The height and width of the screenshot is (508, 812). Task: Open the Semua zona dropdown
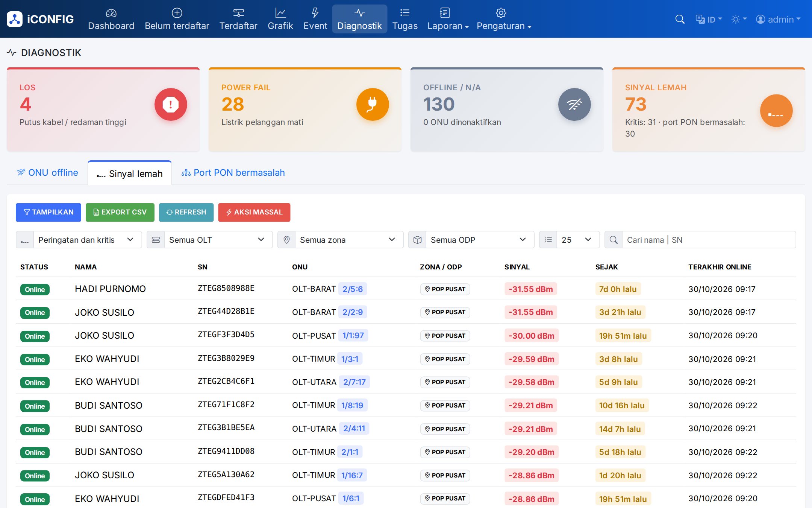point(349,240)
